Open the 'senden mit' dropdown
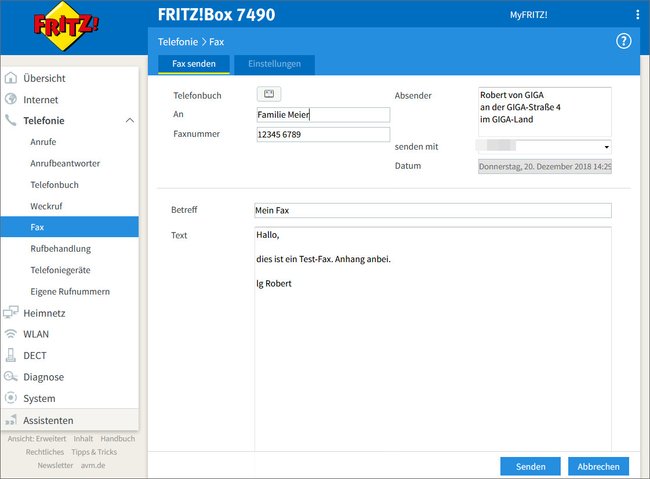The width and height of the screenshot is (650, 479). (545, 146)
